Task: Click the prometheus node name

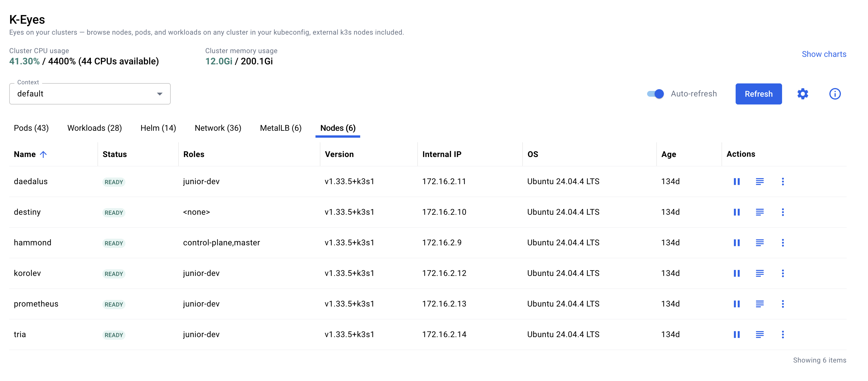Action: click(x=36, y=304)
